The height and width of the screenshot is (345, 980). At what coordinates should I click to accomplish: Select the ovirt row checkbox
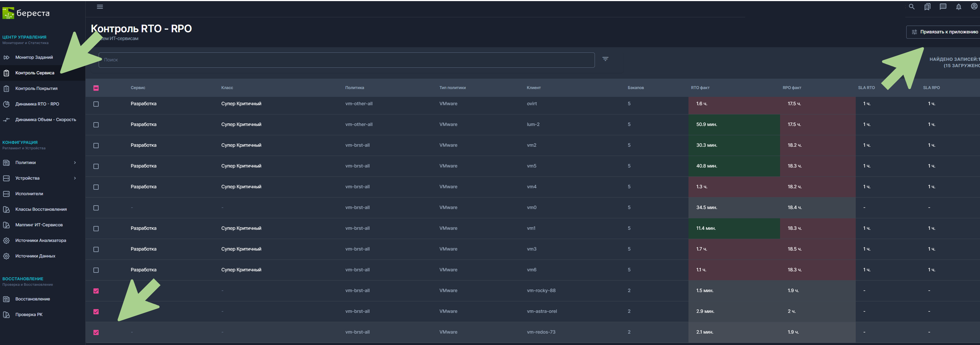click(96, 104)
